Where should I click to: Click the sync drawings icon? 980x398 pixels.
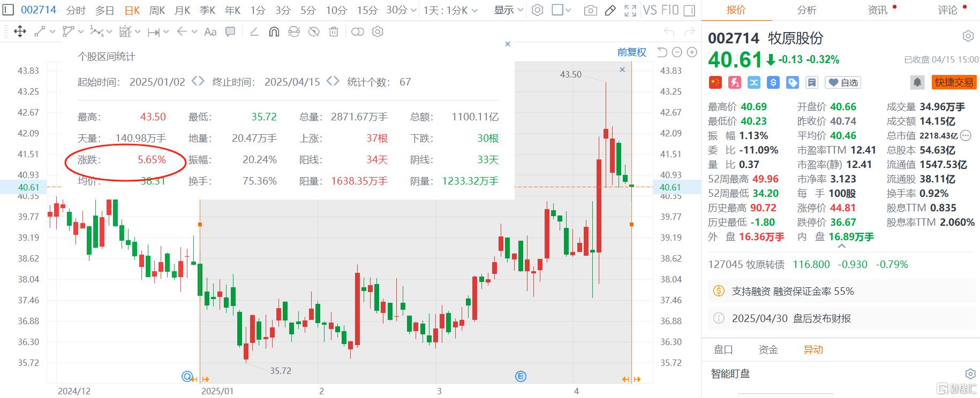tap(294, 32)
